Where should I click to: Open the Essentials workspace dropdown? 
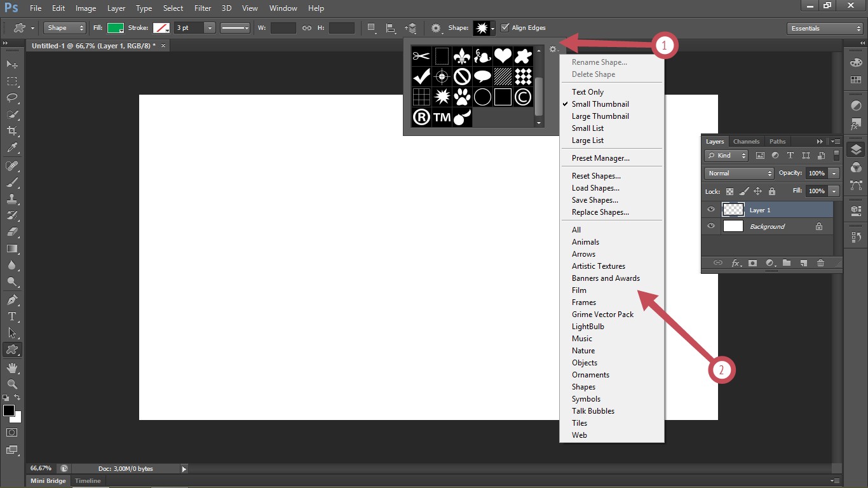click(824, 28)
